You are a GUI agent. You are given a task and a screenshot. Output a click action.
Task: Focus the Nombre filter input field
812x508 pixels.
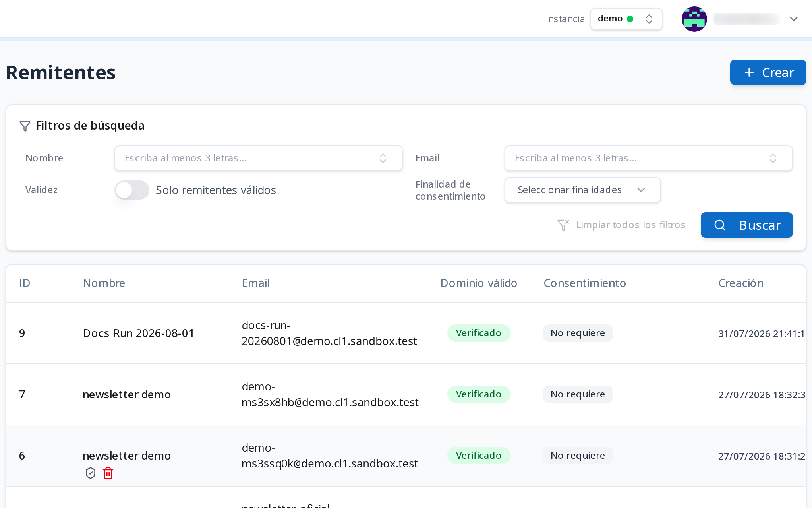point(258,158)
